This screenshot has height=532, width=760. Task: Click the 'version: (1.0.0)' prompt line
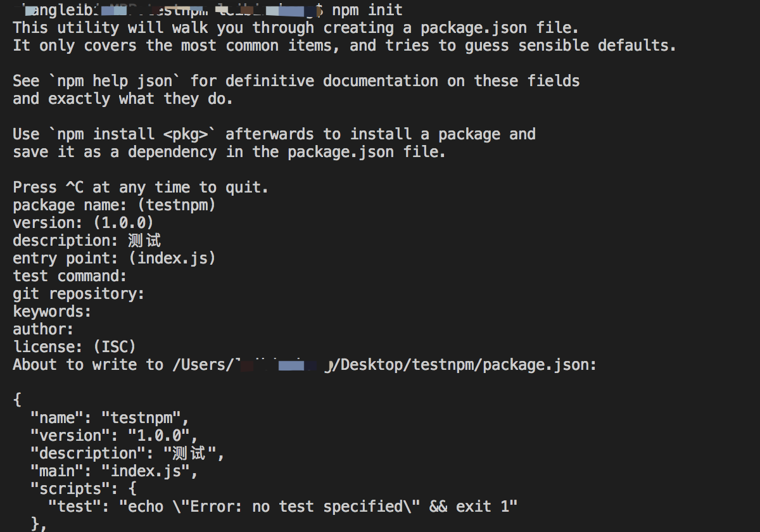click(x=84, y=223)
